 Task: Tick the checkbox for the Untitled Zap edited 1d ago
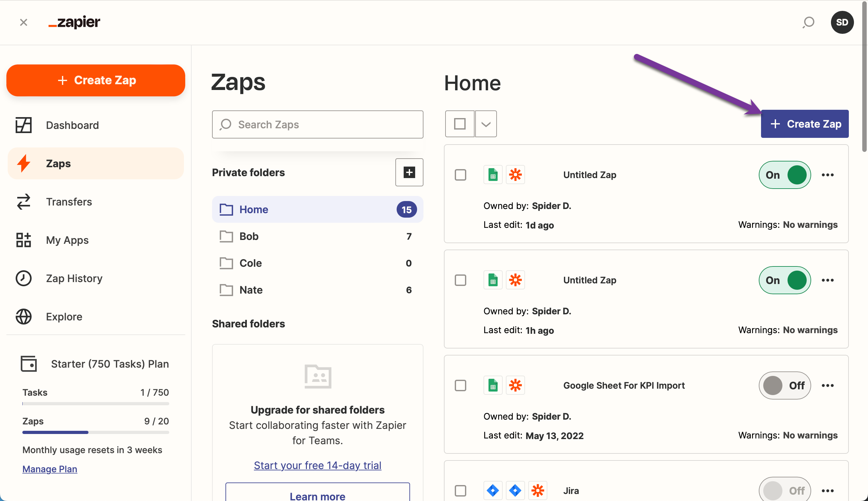460,175
